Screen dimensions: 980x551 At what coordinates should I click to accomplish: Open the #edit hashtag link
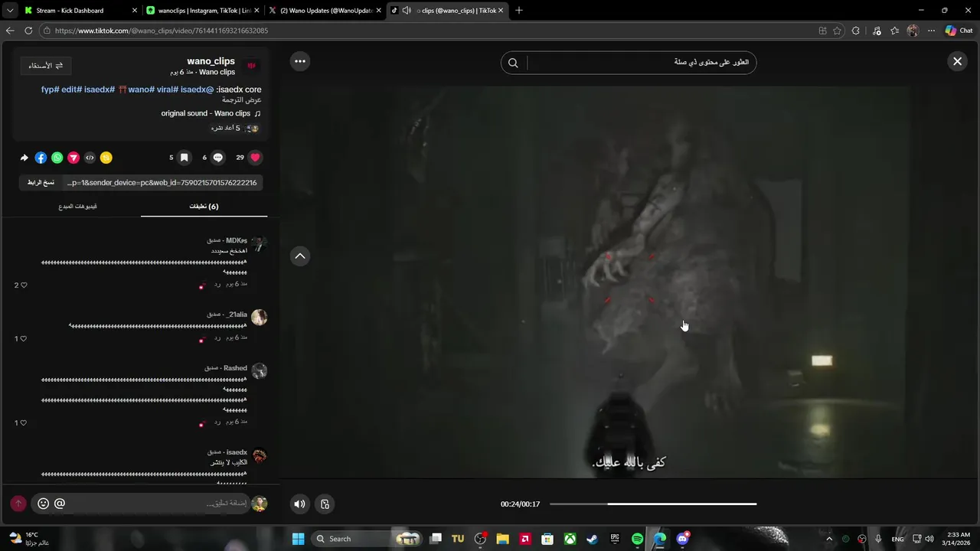72,90
